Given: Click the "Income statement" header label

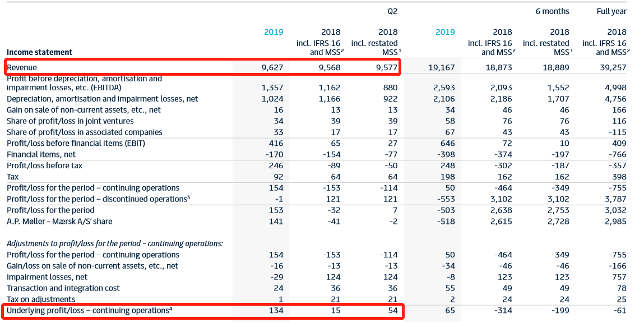Looking at the screenshot, I should [39, 52].
